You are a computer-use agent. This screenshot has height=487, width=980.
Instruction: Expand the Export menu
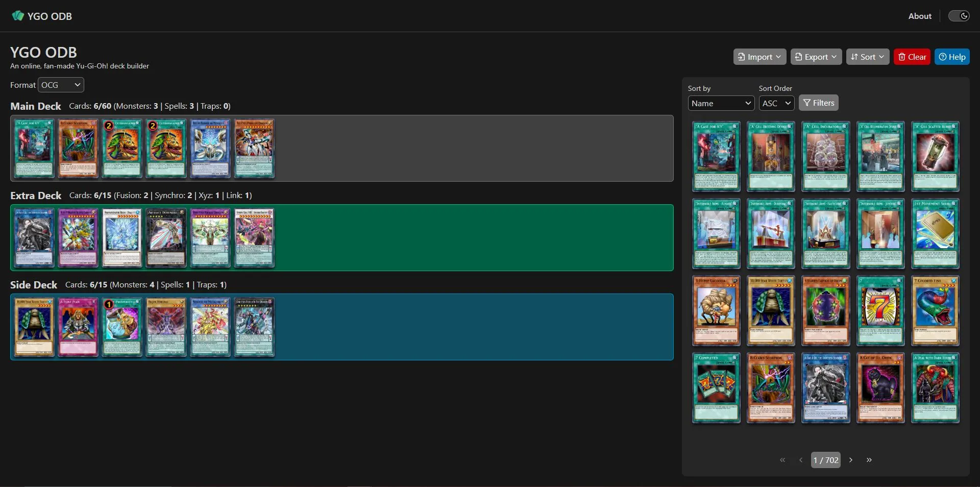click(816, 57)
